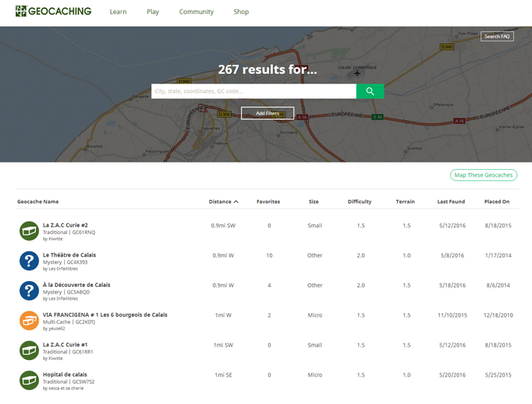Click the VIA FRANCIGENA multi-cache icon

point(29,320)
